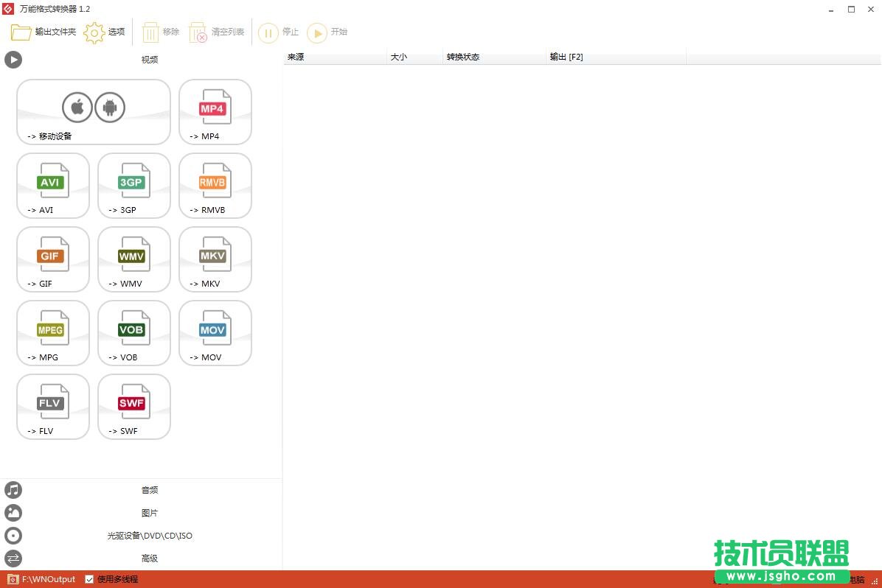The image size is (882, 588).
Task: Pick the 3GP format tile
Action: pos(133,186)
